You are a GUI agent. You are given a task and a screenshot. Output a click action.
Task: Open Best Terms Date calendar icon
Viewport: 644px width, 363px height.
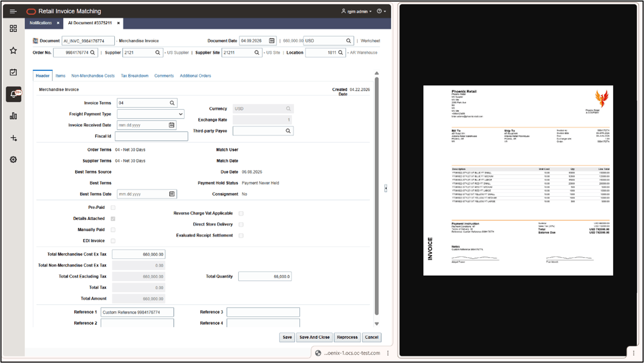tap(172, 194)
